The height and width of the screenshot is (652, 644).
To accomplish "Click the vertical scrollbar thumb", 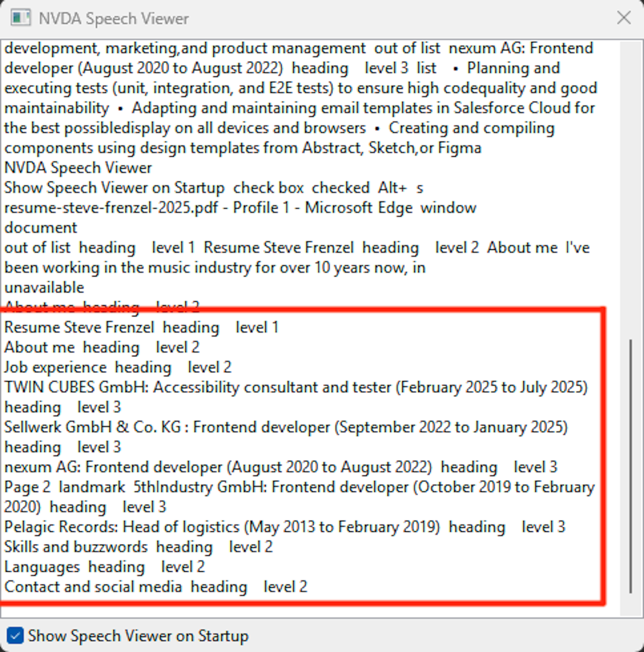I will tap(630, 466).
